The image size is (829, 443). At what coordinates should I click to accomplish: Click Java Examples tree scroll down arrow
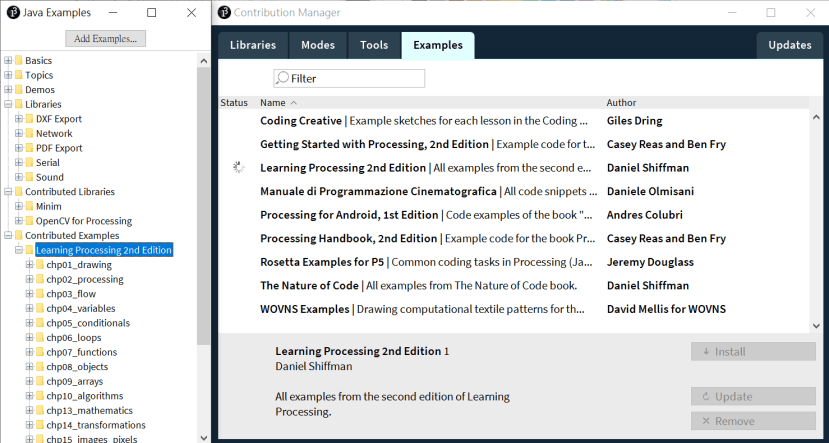click(x=204, y=437)
